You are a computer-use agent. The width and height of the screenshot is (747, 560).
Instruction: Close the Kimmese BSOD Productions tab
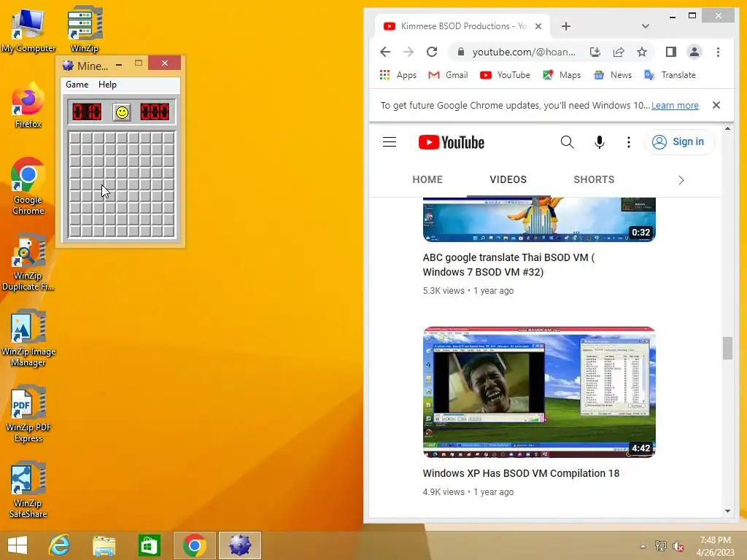(538, 26)
